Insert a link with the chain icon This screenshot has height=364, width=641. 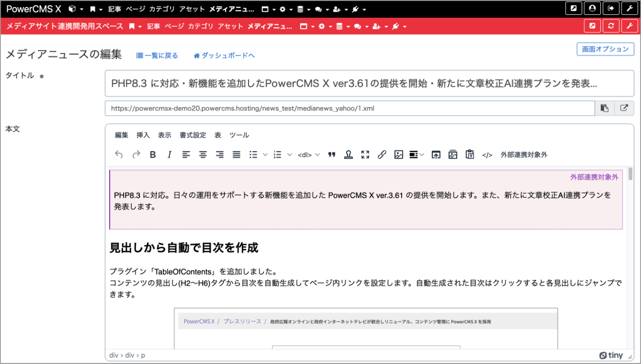coord(382,154)
